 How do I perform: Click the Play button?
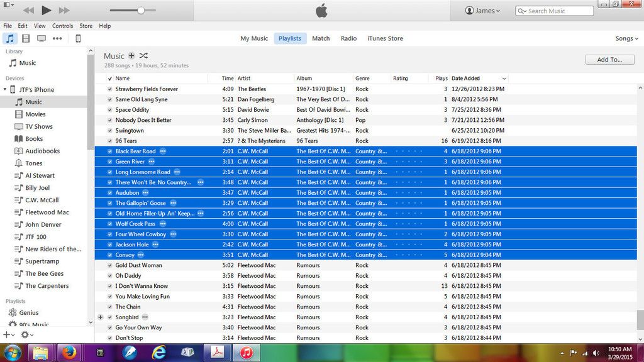click(46, 10)
